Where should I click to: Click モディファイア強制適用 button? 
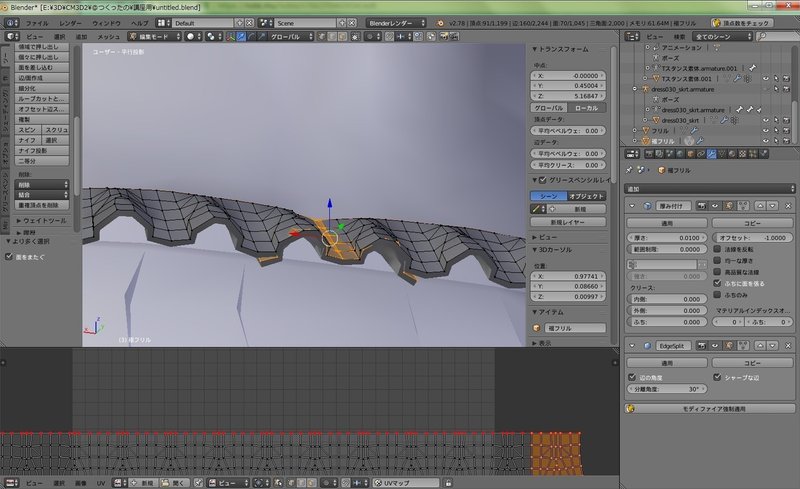tap(710, 409)
